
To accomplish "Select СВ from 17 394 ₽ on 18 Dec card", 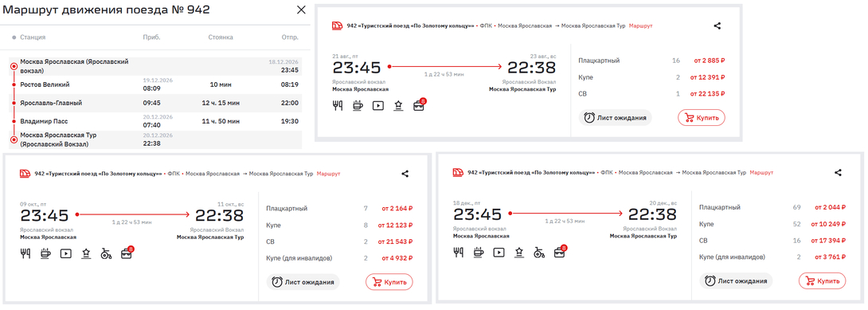I will pyautogui.click(x=772, y=241).
